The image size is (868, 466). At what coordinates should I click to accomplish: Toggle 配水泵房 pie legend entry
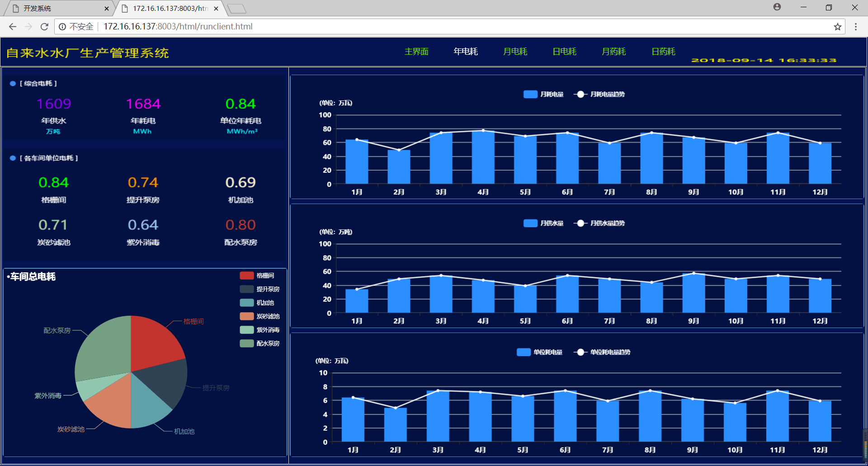pos(260,343)
